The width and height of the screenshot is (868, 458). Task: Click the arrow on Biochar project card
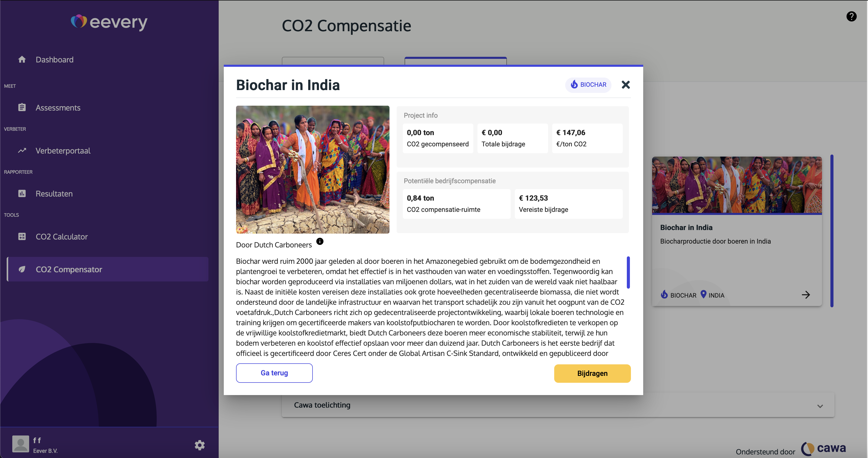tap(806, 295)
